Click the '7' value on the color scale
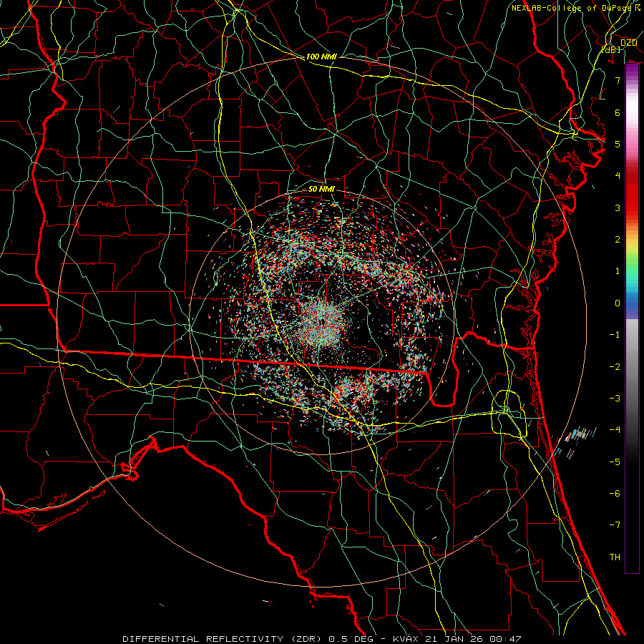Image resolution: width=644 pixels, height=644 pixels. click(618, 80)
